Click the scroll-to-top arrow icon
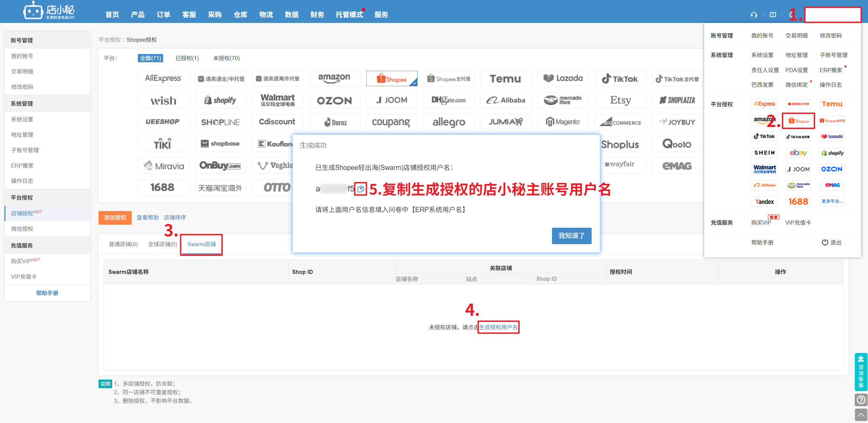Viewport: 868px width, 423px height. pyautogui.click(x=861, y=415)
